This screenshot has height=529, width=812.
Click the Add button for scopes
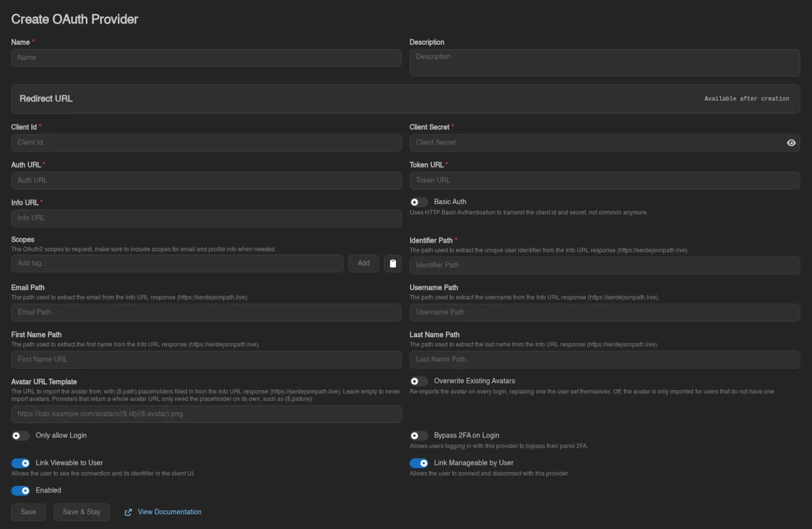pos(363,263)
